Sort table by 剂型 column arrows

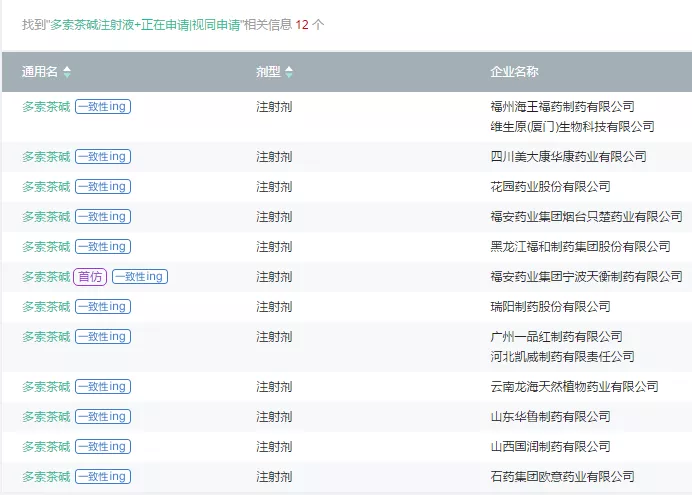click(x=289, y=71)
